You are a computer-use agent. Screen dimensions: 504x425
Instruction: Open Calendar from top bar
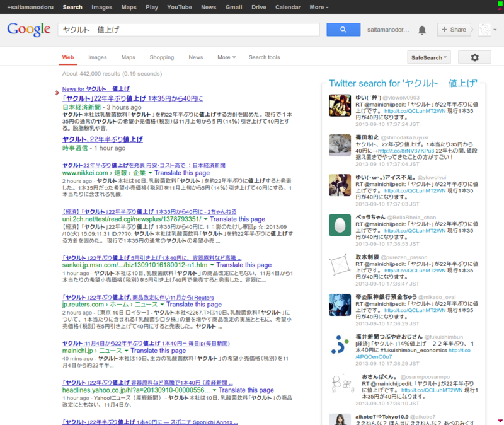pyautogui.click(x=288, y=7)
